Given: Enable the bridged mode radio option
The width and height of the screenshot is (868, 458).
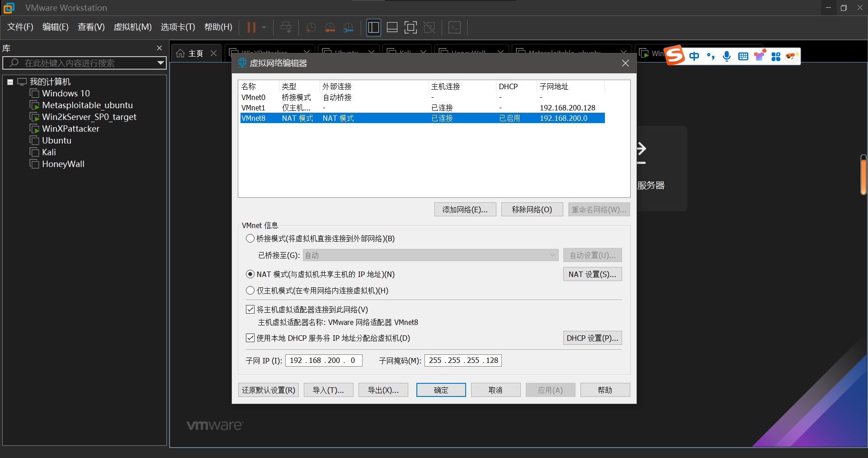Looking at the screenshot, I should (250, 239).
